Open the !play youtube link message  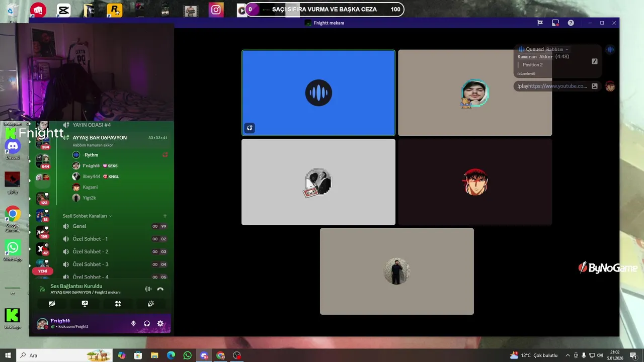pos(557,86)
